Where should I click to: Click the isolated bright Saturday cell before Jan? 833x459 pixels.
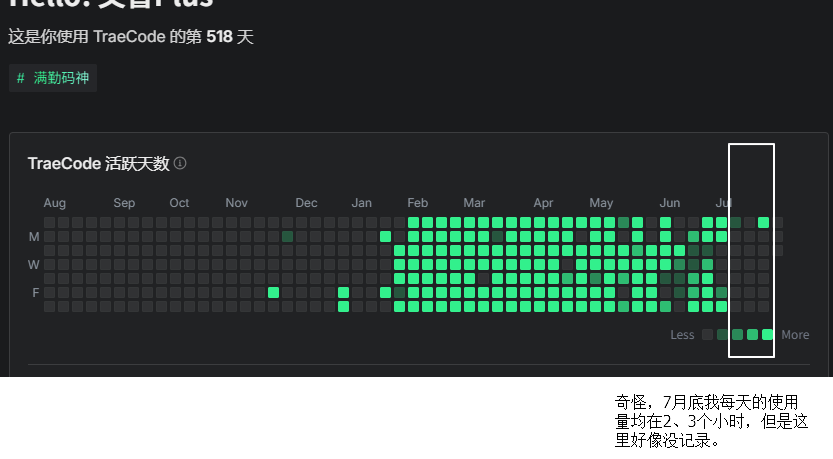click(x=344, y=306)
